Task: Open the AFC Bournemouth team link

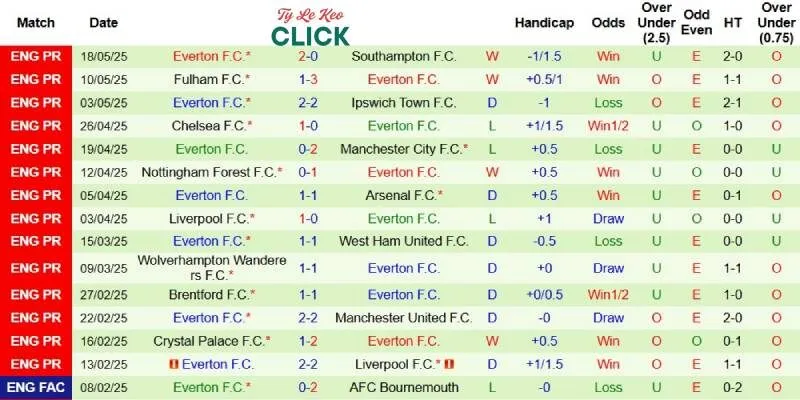Action: (404, 388)
